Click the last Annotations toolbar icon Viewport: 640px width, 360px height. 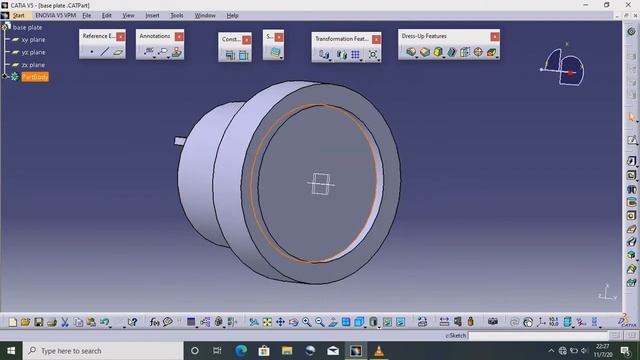click(x=177, y=51)
